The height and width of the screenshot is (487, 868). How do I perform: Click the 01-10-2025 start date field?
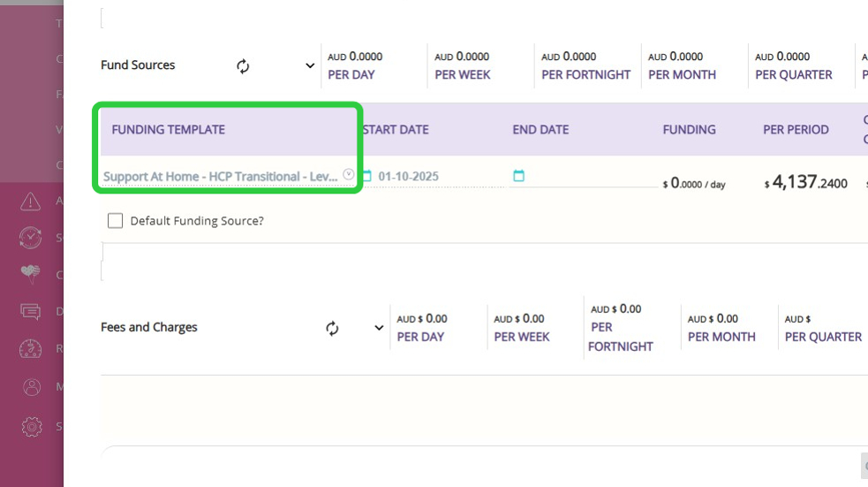tap(409, 177)
